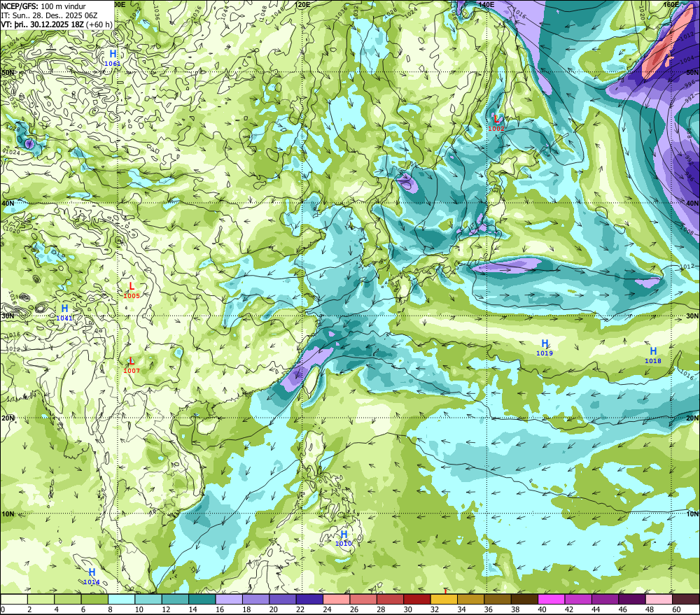Pick the bright magenta 40–42 legend swatch
The width and height of the screenshot is (700, 615).
click(x=552, y=599)
